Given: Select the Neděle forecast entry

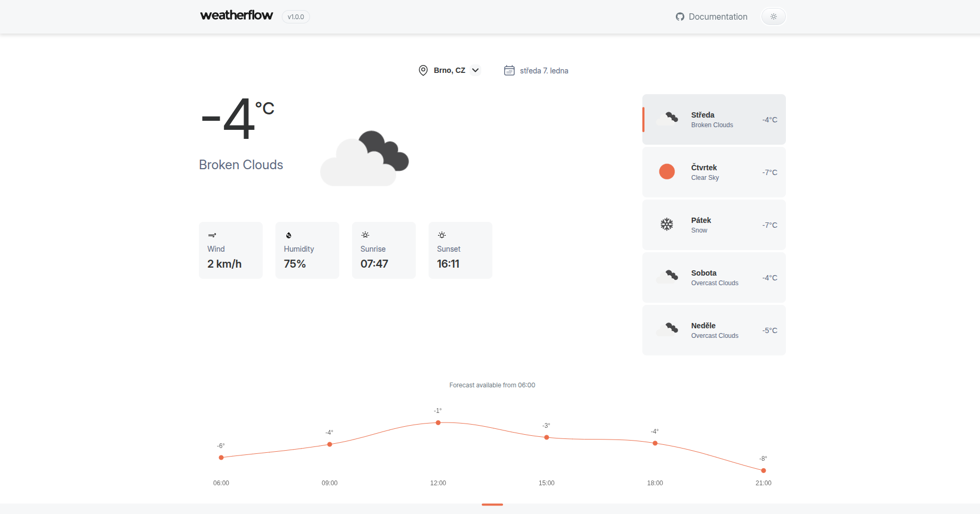Looking at the screenshot, I should pos(714,330).
